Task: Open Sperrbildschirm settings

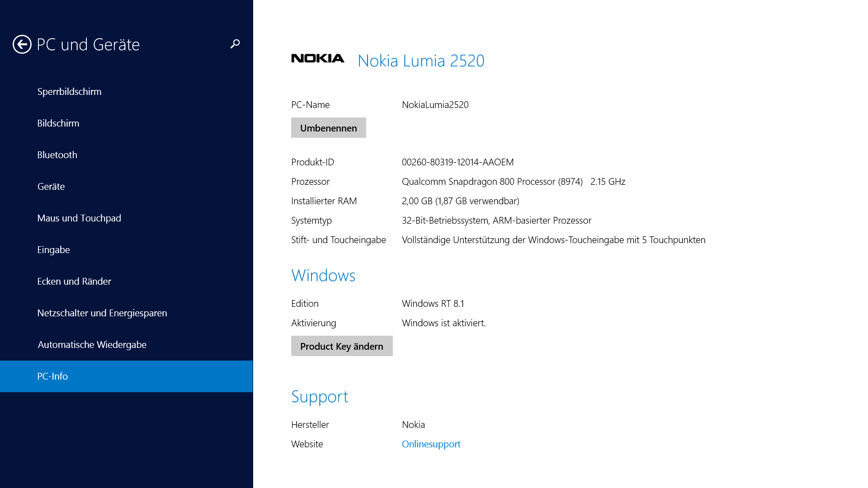Action: [x=69, y=92]
